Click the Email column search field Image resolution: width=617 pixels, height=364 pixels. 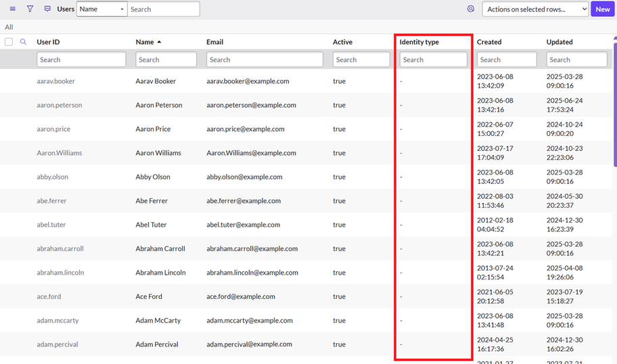[265, 60]
